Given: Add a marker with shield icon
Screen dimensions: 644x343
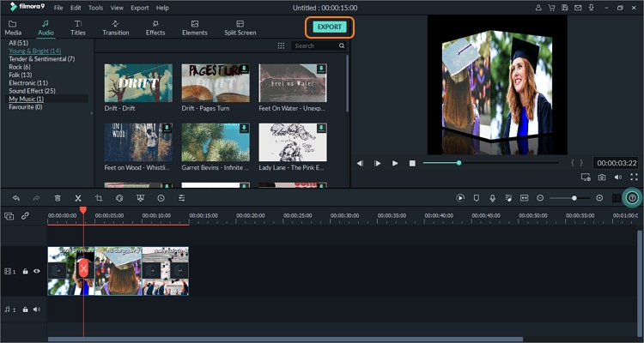Looking at the screenshot, I should tap(477, 198).
